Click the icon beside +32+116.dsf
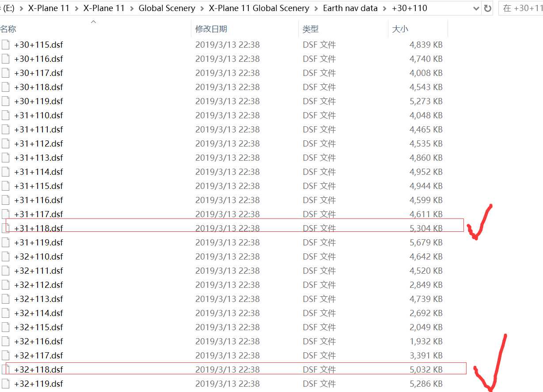Viewport: 543px width, 392px height. click(x=5, y=341)
